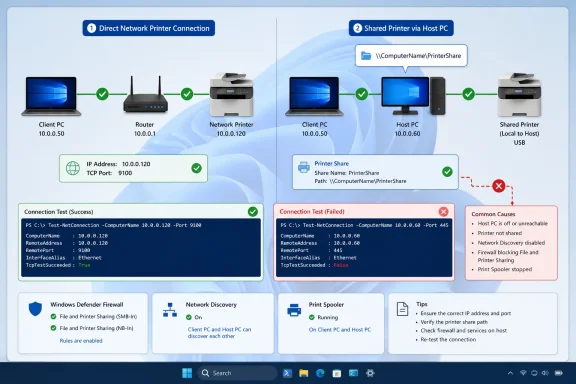This screenshot has height=384, width=576.
Task: Click the red X on Connection Test (Failed)
Action: [x=443, y=212]
